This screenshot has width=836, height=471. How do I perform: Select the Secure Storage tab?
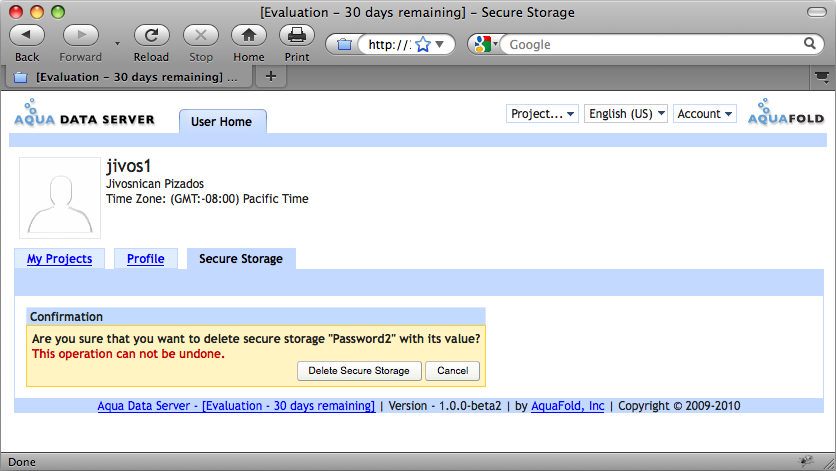[241, 259]
